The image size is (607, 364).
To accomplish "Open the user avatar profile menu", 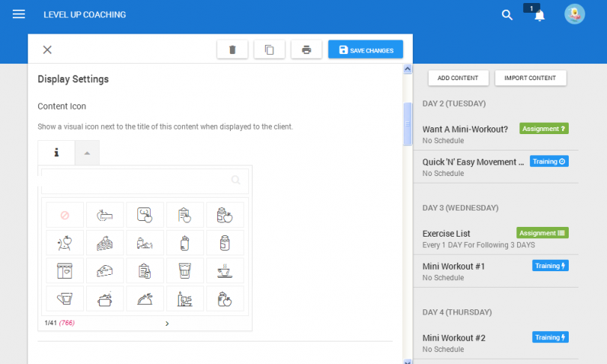I will [x=575, y=14].
